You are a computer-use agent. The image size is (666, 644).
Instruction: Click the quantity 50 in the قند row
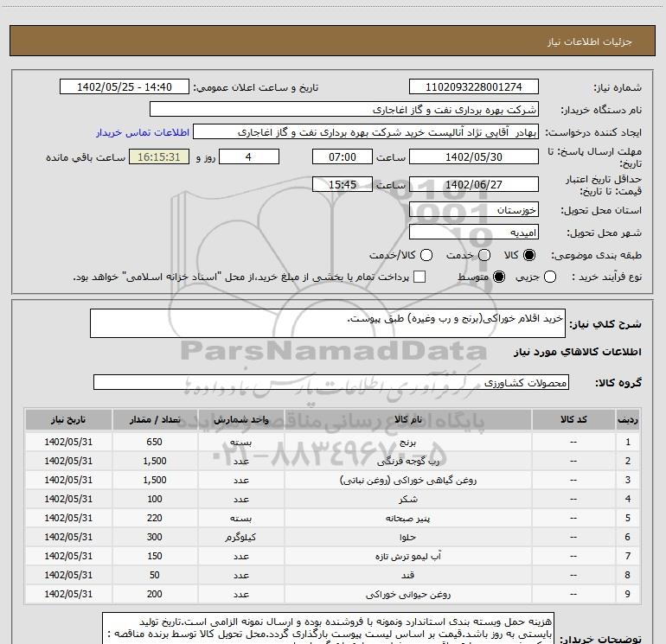pyautogui.click(x=155, y=575)
